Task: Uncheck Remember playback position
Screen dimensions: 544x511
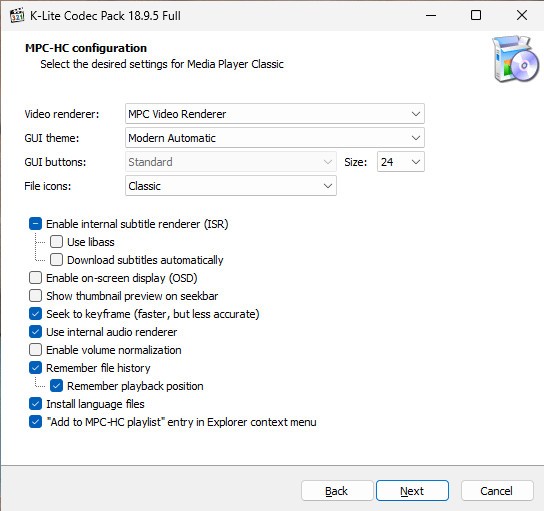Action: (x=56, y=386)
